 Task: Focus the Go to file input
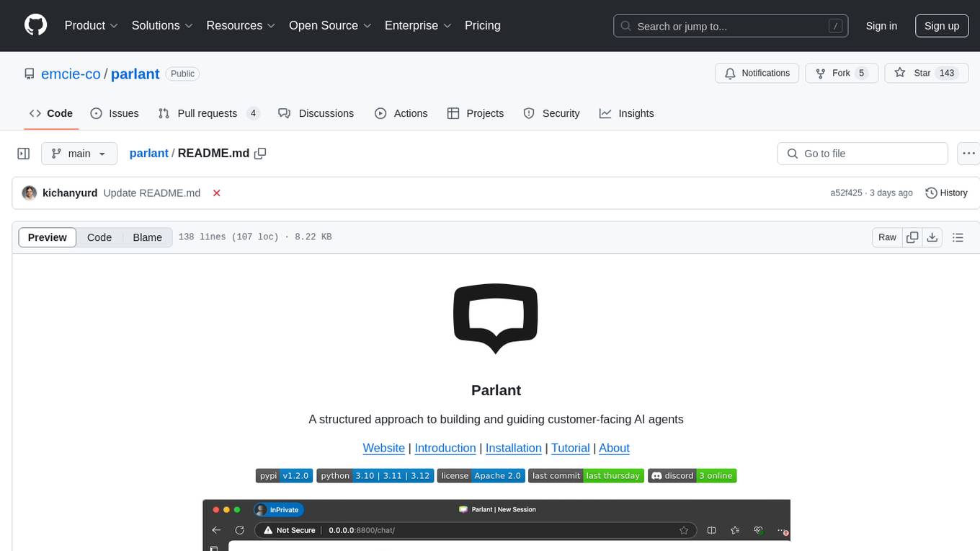[x=863, y=154]
